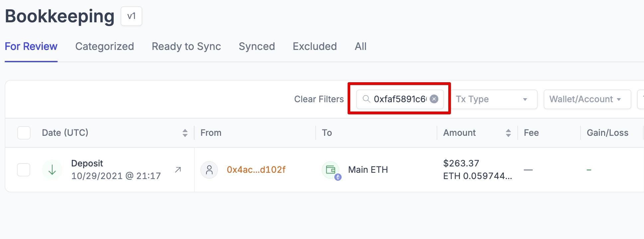View the Excluded tab
The image size is (644, 239).
coord(315,46)
